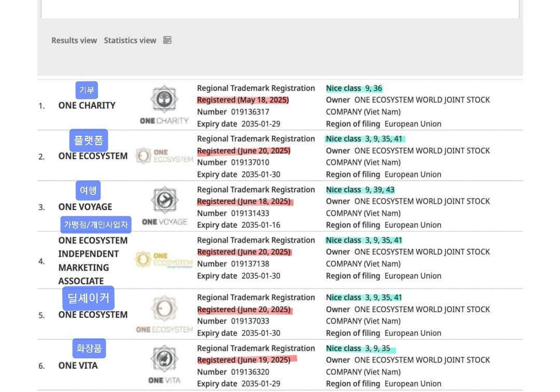Open ONE ECOSYSTEM INDEPENDENT MARKETING ASSOCIATE name
The width and height of the screenshot is (560, 392).
coord(93,261)
